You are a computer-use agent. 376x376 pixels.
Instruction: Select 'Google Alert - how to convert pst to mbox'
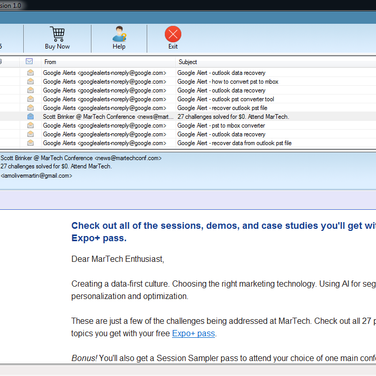coord(227,82)
